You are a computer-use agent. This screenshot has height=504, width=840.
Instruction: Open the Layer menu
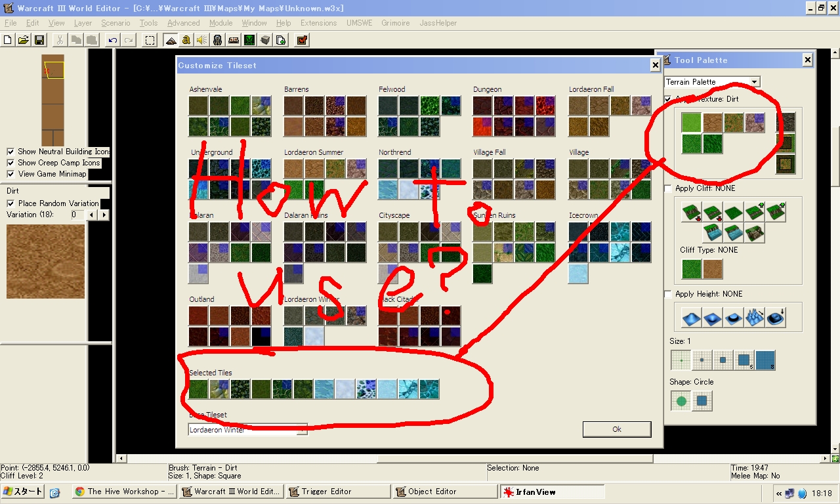(83, 23)
